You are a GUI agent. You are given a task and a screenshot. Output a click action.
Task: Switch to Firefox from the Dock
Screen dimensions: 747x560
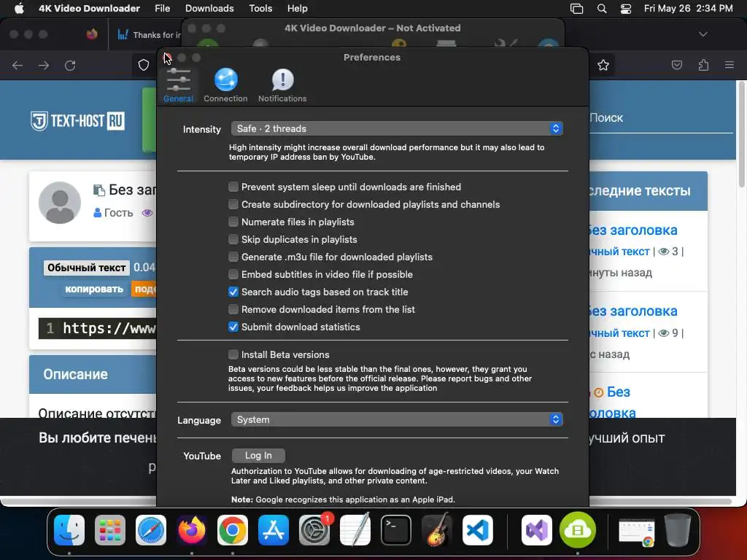(192, 530)
